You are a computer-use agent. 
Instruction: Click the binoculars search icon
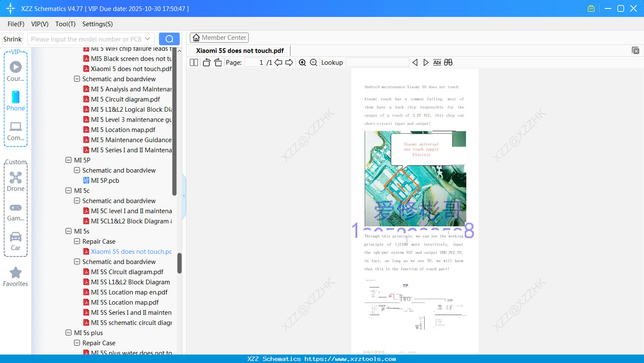pos(448,63)
